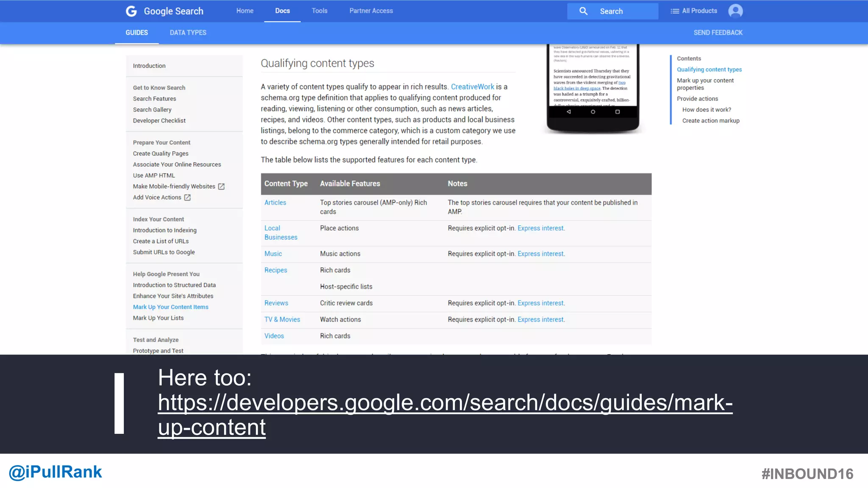Click the Google Search title text
The width and height of the screenshot is (868, 488).
click(173, 11)
